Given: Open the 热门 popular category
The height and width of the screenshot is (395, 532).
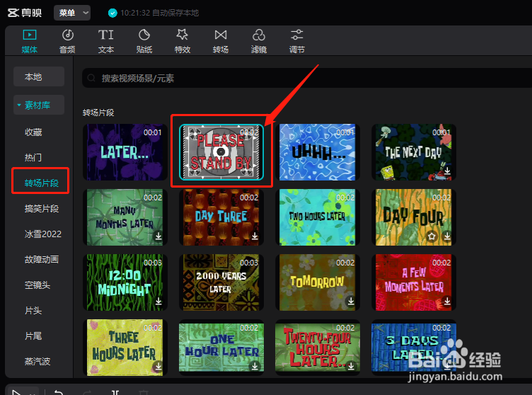Looking at the screenshot, I should (x=33, y=158).
